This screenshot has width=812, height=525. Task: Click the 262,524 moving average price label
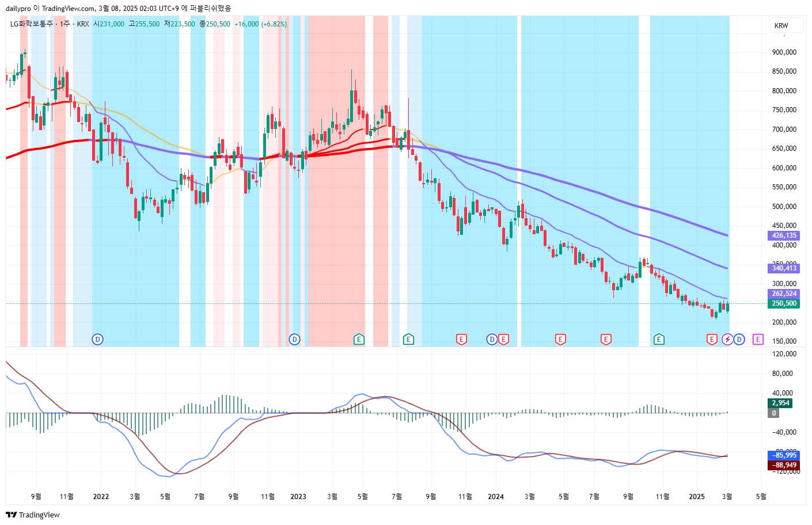click(784, 294)
